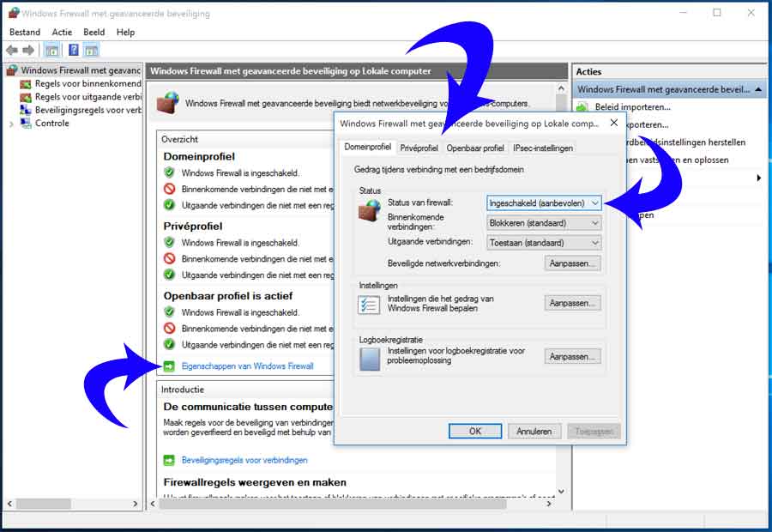Click the Firewallregels weergeven en maken heading
The image size is (772, 532).
tap(255, 482)
